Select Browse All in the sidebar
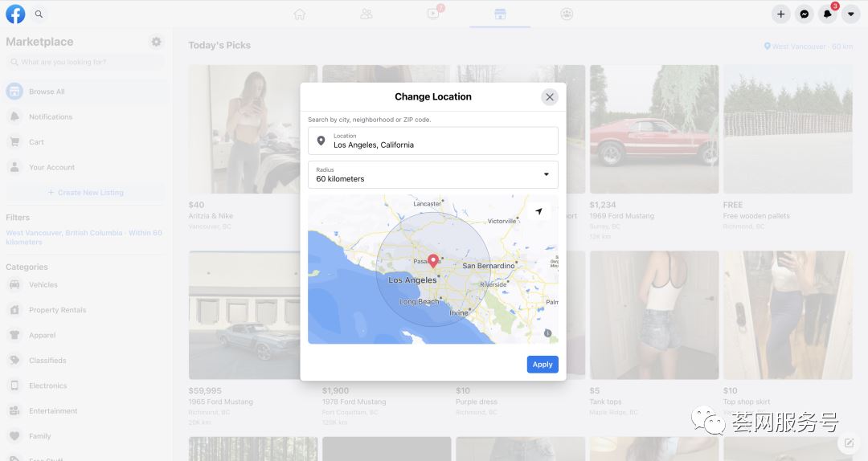The width and height of the screenshot is (868, 461). pyautogui.click(x=47, y=92)
